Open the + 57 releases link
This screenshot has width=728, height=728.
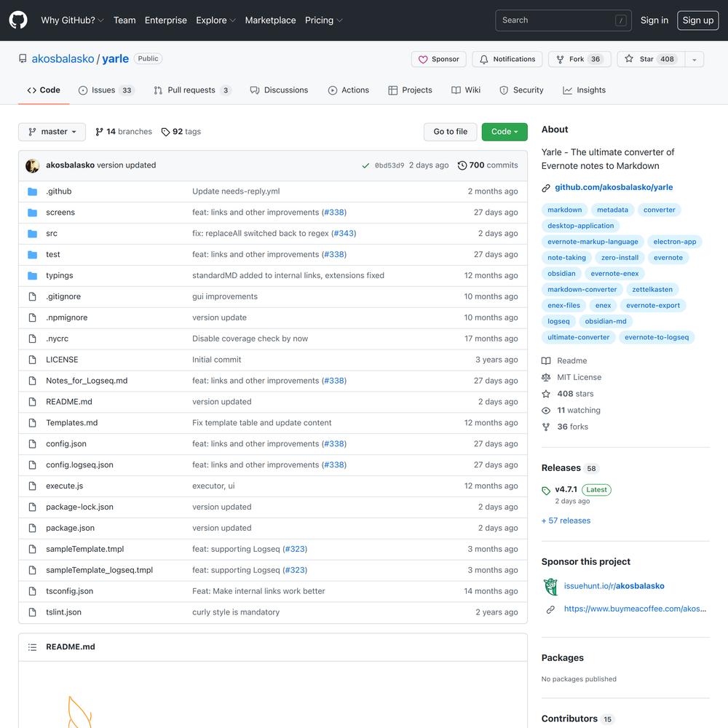tap(566, 521)
